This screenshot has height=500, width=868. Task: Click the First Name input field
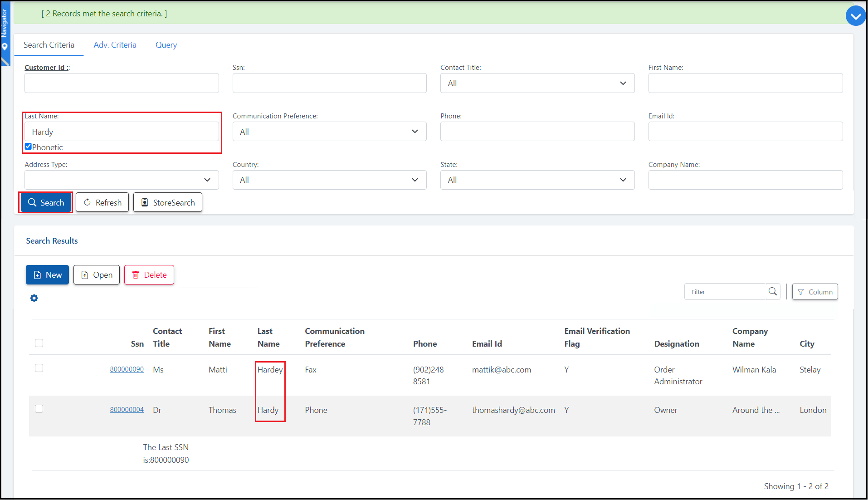pyautogui.click(x=746, y=83)
